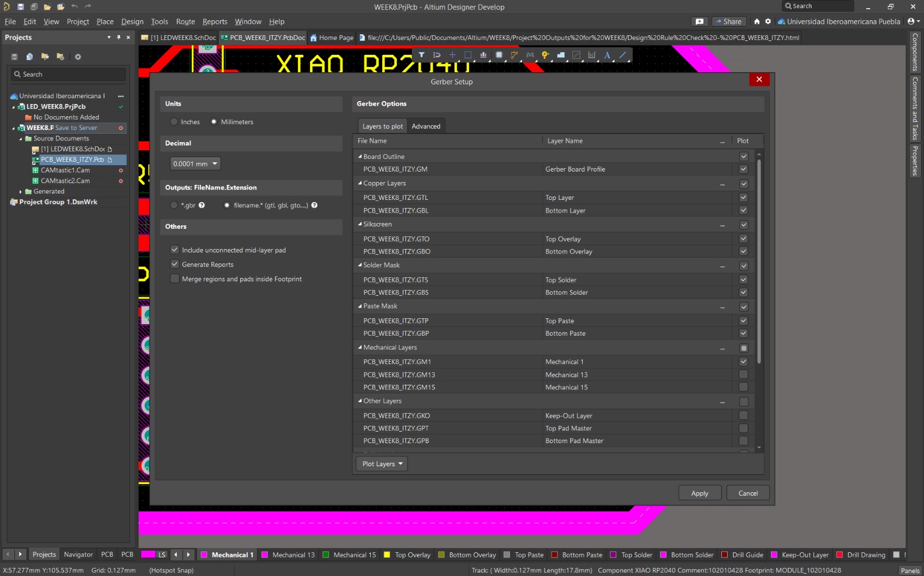The width and height of the screenshot is (924, 576).
Task: Collapse the Mechanical Layers group
Action: pos(360,347)
